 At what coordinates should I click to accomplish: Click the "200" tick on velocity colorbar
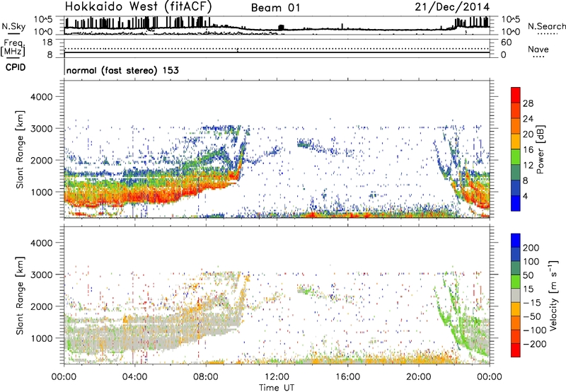point(531,248)
